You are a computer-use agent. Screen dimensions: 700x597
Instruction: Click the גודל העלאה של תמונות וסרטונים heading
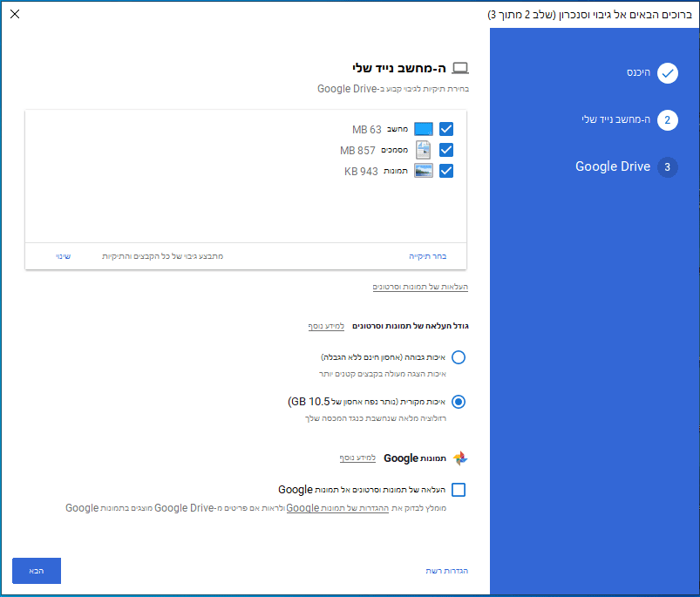coord(411,326)
